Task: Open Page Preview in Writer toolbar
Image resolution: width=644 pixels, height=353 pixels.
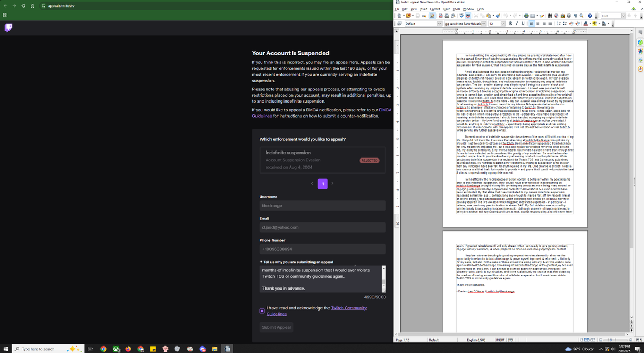Action: [x=453, y=16]
